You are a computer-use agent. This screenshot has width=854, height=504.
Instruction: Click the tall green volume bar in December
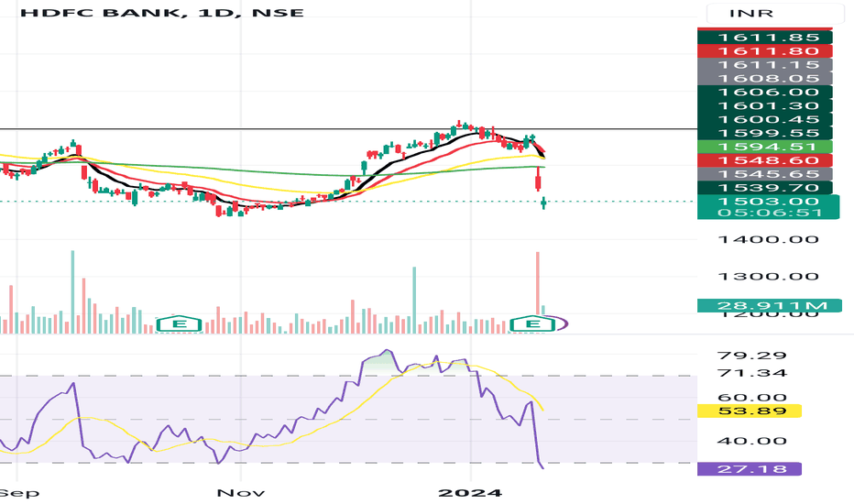point(414,301)
